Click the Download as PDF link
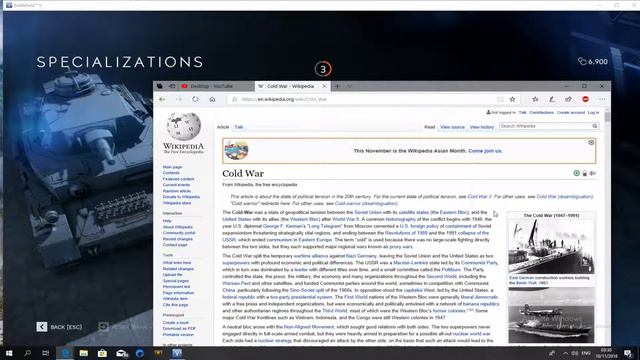 coord(179,329)
